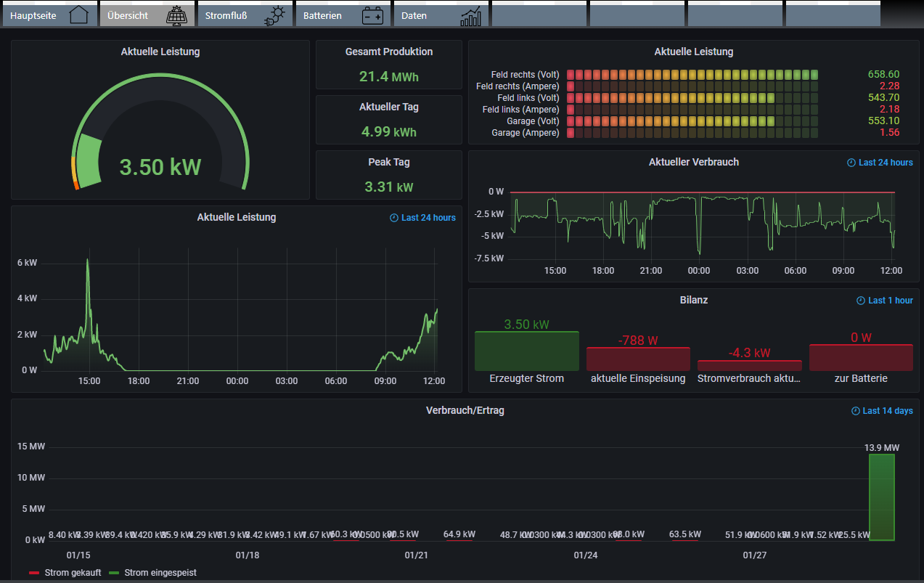The width and height of the screenshot is (924, 583).
Task: Click the Strom gekauft red legend swatch
Action: click(x=34, y=573)
